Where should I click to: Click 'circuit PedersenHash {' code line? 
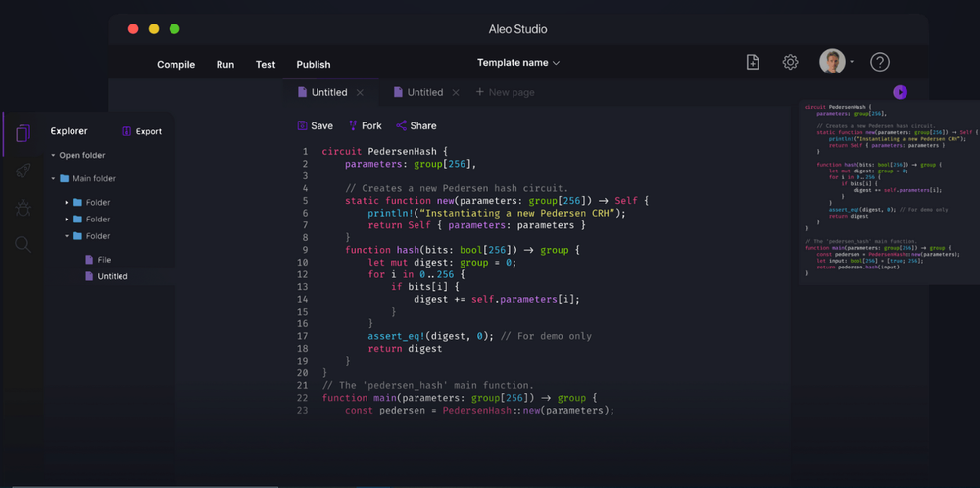385,152
